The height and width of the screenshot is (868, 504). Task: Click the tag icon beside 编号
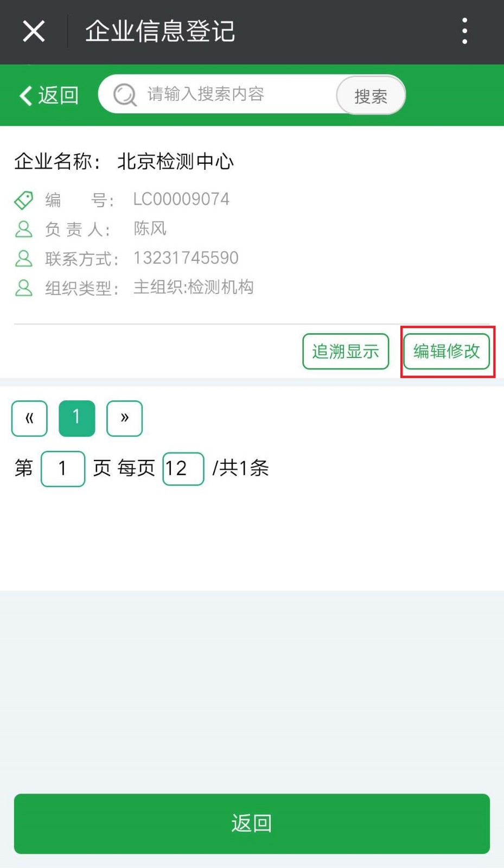tap(23, 200)
